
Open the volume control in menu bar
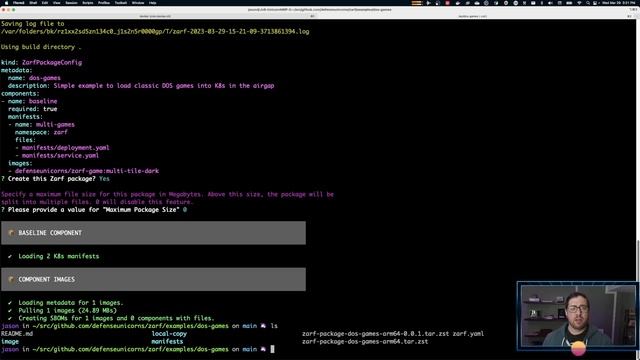(550, 3)
